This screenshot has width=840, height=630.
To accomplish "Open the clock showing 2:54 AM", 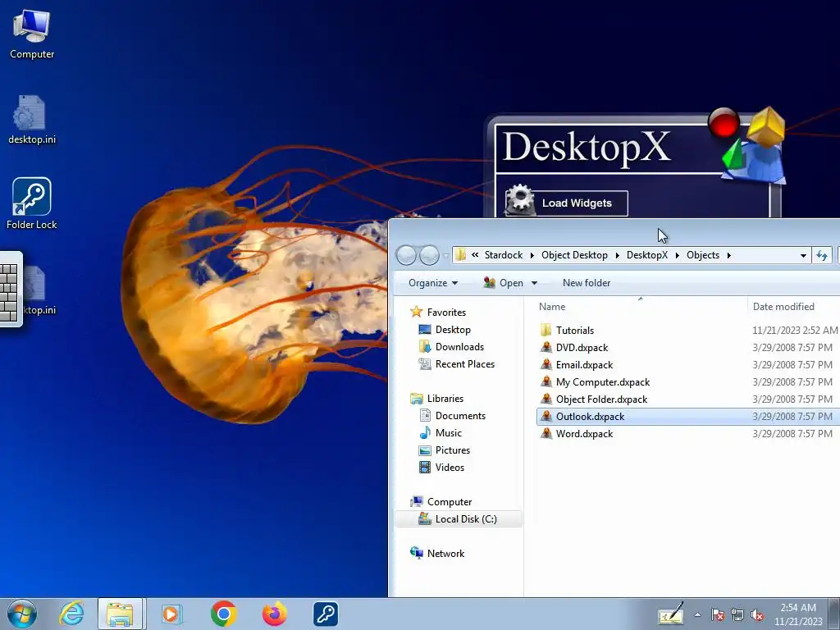I will (797, 614).
